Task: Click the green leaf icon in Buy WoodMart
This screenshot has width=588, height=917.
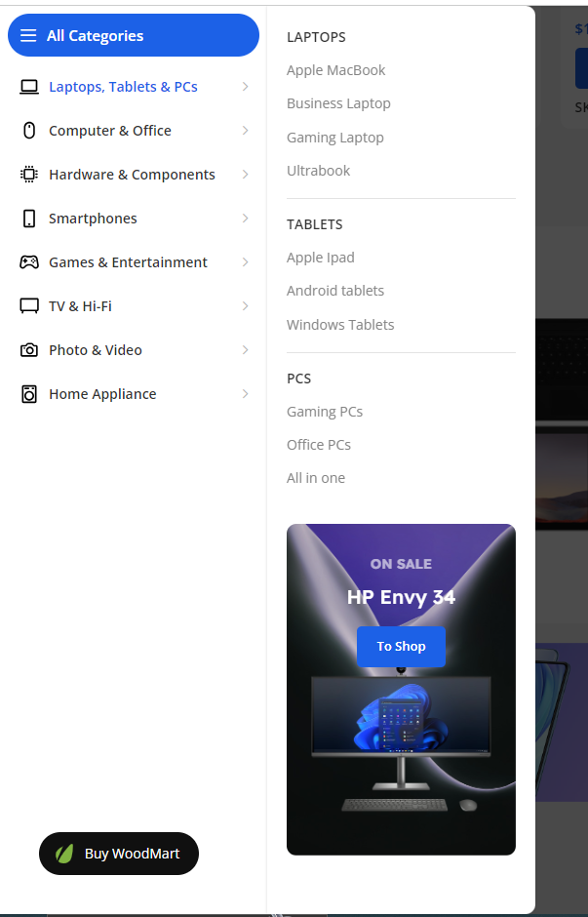Action: (x=64, y=854)
